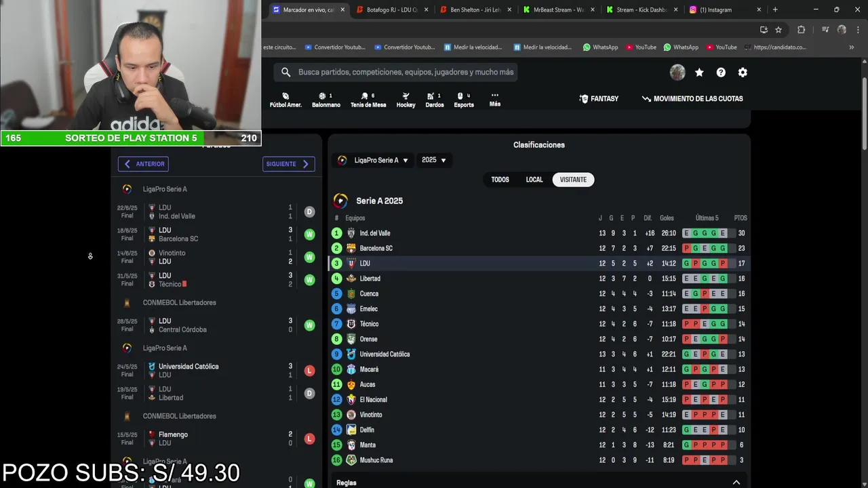Click the search magnifier icon

[285, 72]
